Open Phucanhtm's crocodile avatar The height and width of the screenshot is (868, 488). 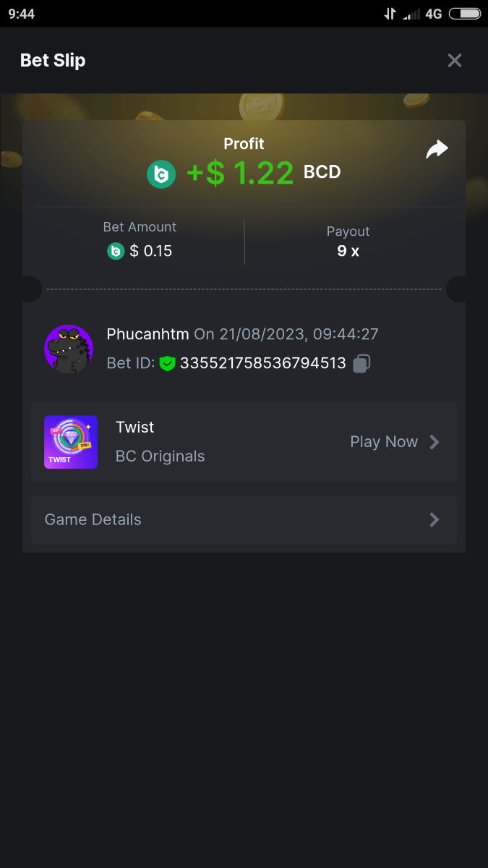tap(69, 349)
